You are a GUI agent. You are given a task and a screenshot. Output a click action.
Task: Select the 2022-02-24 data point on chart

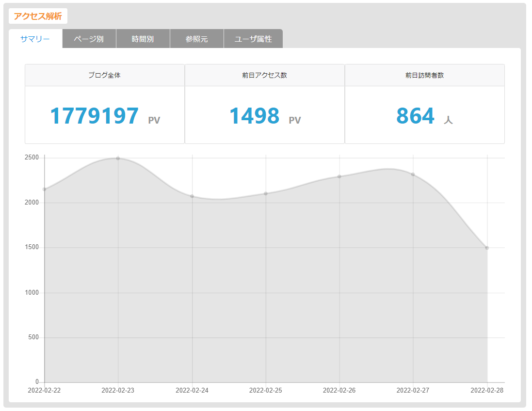pos(192,196)
